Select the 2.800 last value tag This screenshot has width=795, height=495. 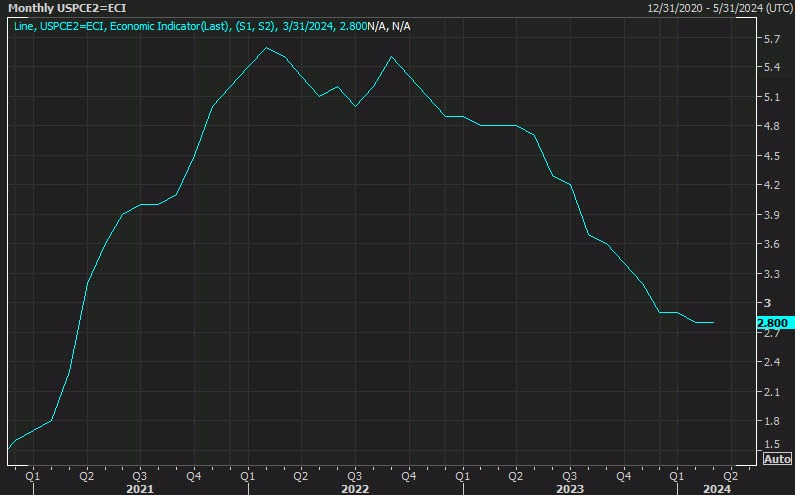(773, 323)
